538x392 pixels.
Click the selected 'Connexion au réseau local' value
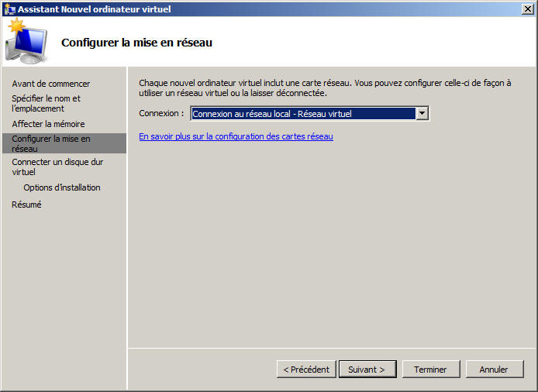click(302, 114)
